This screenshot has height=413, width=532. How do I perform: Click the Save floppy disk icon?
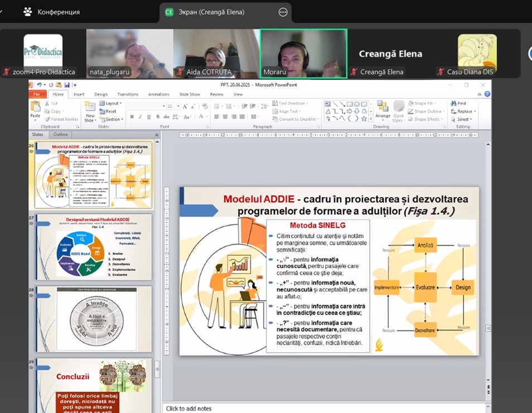coord(67,85)
